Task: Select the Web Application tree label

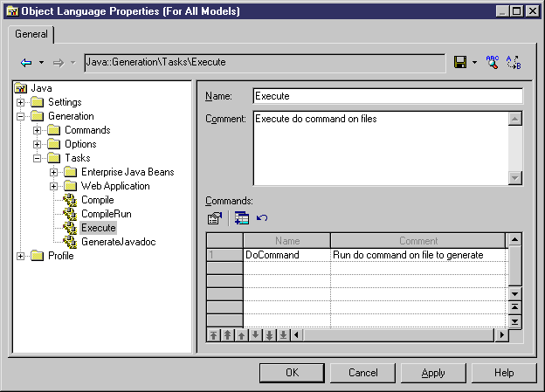Action: [115, 186]
